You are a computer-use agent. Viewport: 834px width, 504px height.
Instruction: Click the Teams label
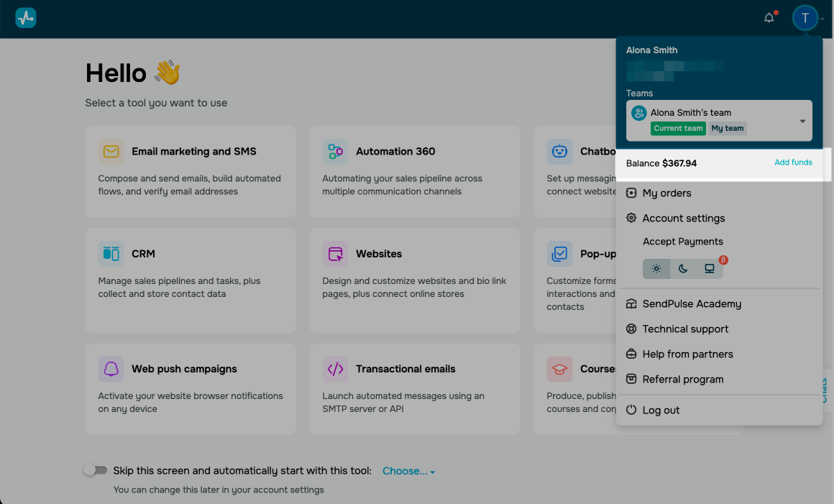click(639, 93)
